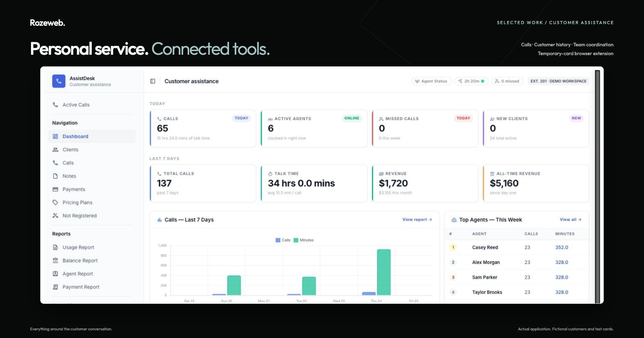
Task: Click the All-Time Revenue bank icon
Action: (x=492, y=174)
